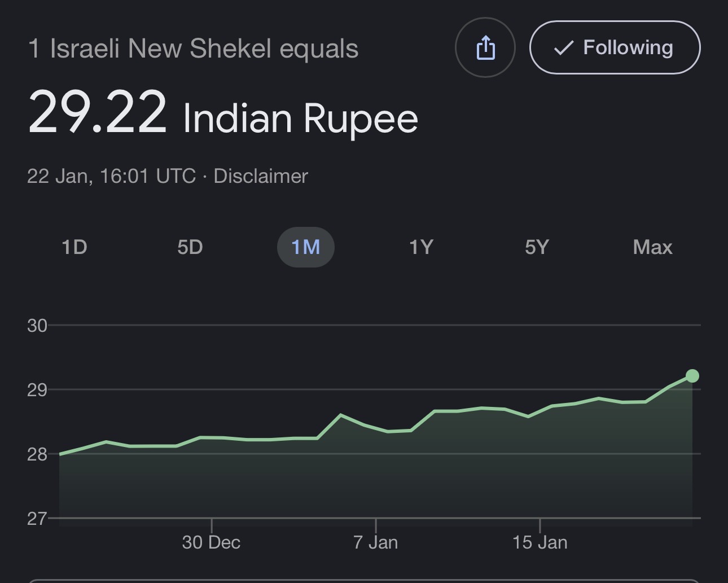
Task: Select the Max time range
Action: [652, 247]
